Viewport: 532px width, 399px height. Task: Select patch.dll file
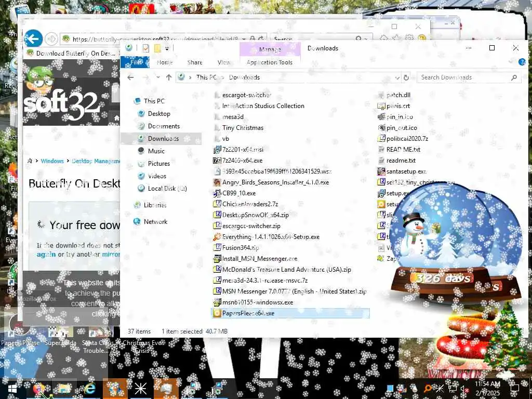(x=394, y=95)
